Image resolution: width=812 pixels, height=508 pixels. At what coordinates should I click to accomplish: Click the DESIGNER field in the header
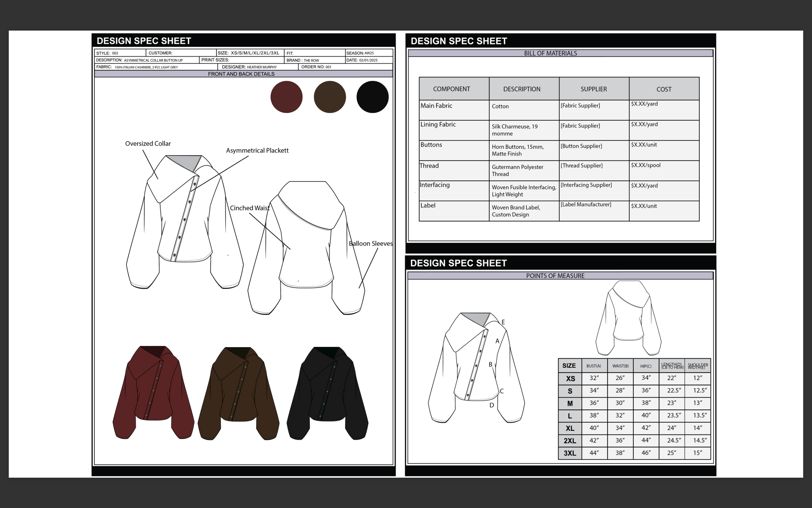coord(249,67)
